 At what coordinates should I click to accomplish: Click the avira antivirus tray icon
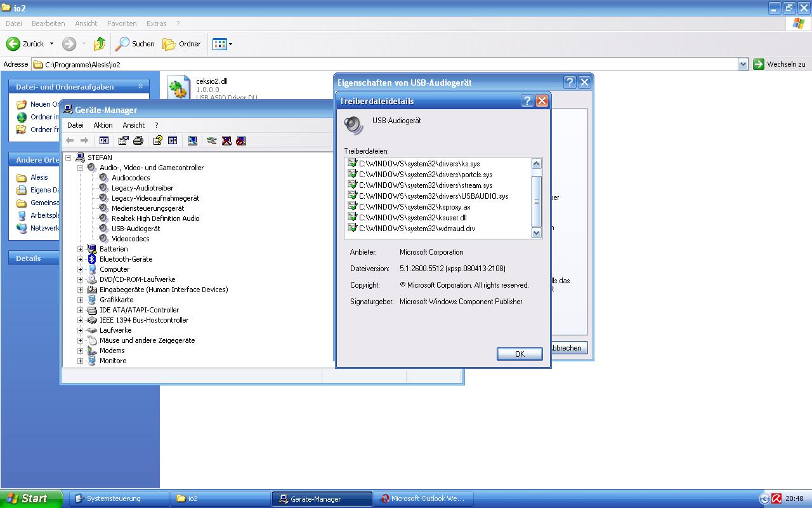click(x=776, y=498)
